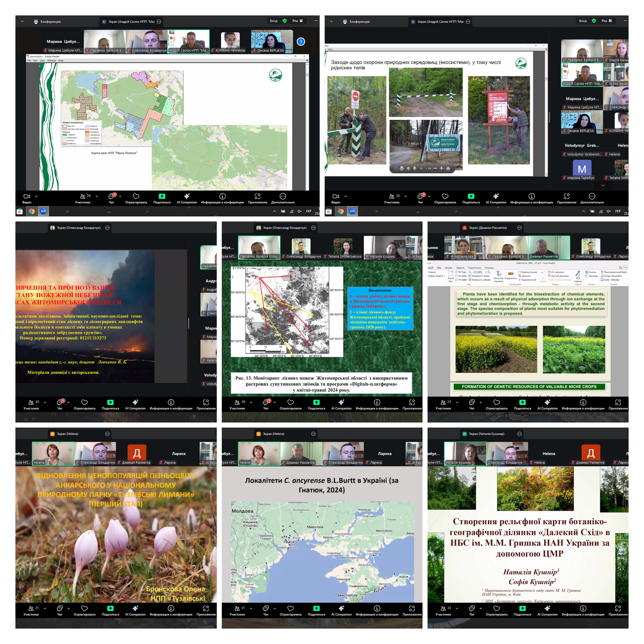Image resolution: width=644 pixels, height=644 pixels.
Task: Click chevron below the participant gallery grid
Action: pos(603,185)
